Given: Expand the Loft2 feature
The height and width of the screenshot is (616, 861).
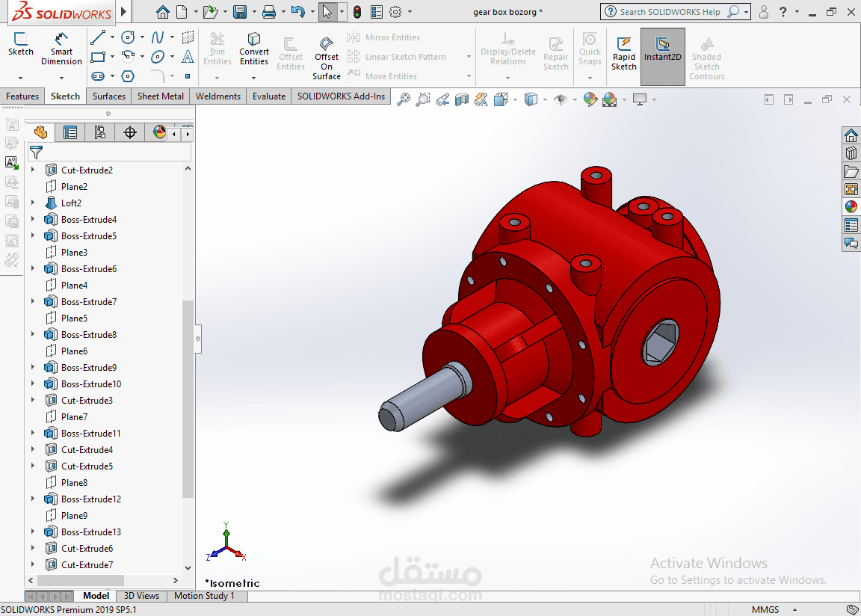Looking at the screenshot, I should [32, 203].
